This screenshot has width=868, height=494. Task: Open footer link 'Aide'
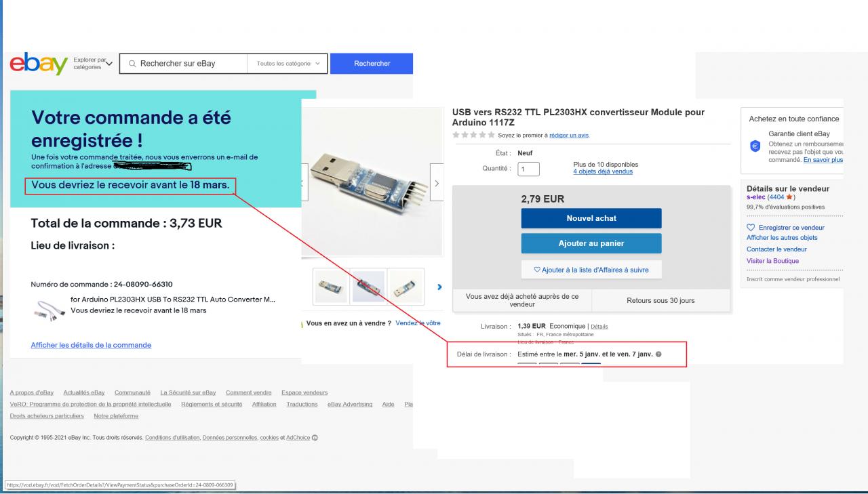(x=388, y=405)
